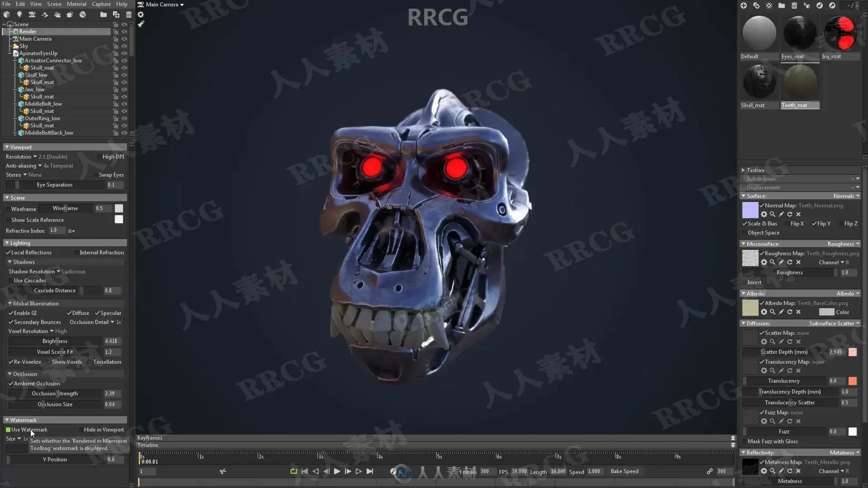
Task: Click the rocket icon below the settings gear
Action: (141, 24)
